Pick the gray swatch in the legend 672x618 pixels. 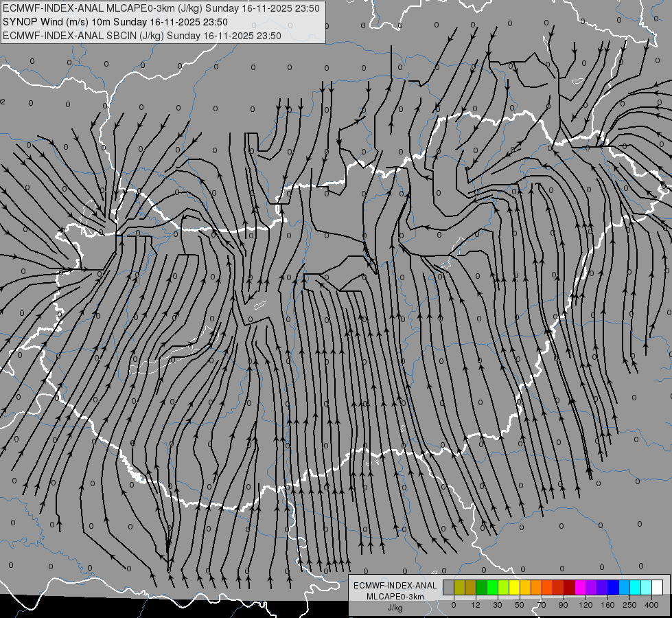[449, 588]
